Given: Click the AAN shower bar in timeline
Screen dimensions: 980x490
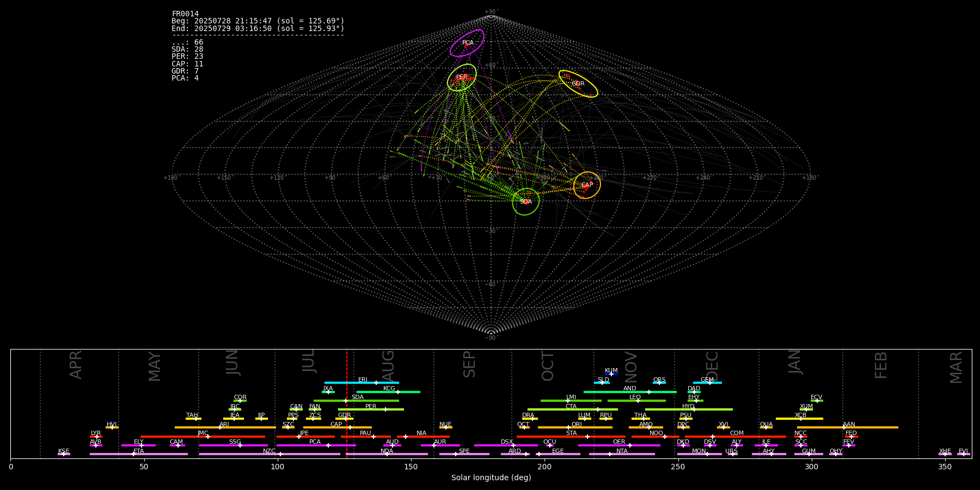Looking at the screenshot, I should [x=848, y=427].
